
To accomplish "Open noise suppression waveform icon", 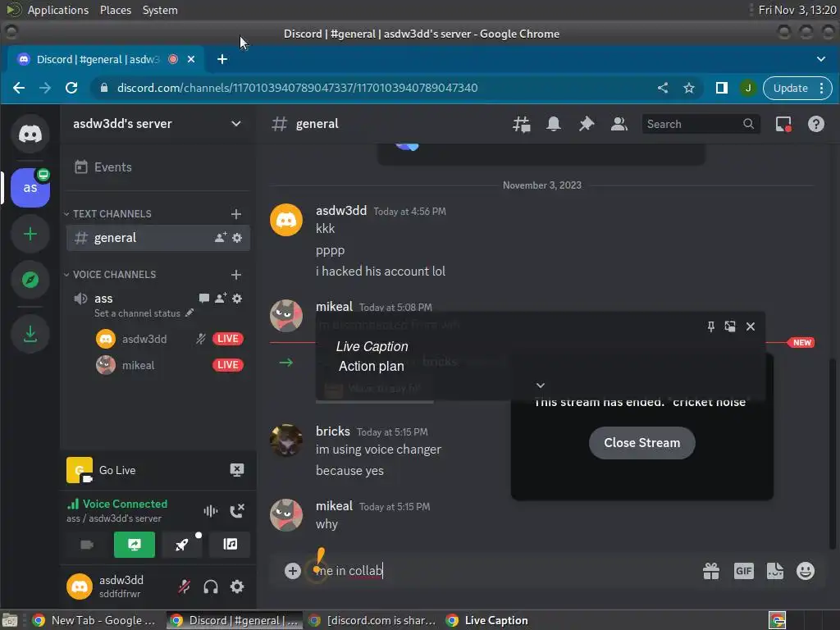I will (211, 510).
